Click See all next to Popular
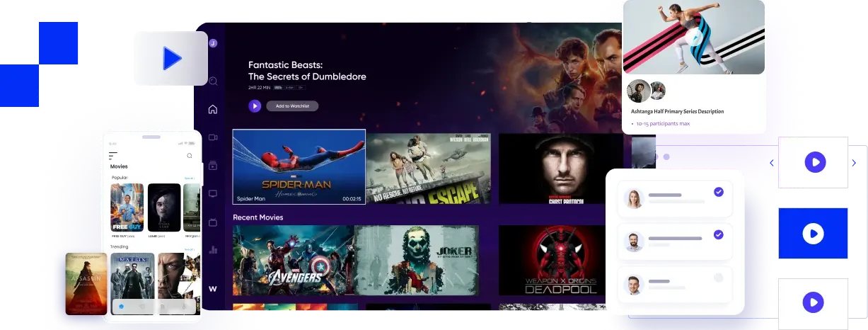Image resolution: width=868 pixels, height=330 pixels. (x=189, y=178)
